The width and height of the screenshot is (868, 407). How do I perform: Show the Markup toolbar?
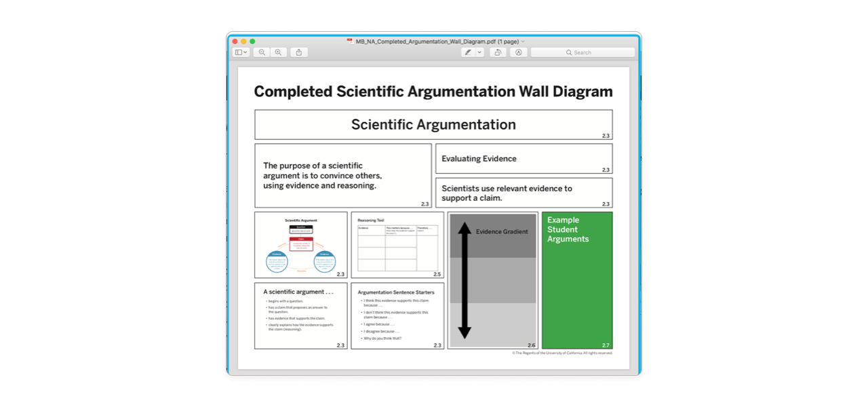(x=519, y=52)
